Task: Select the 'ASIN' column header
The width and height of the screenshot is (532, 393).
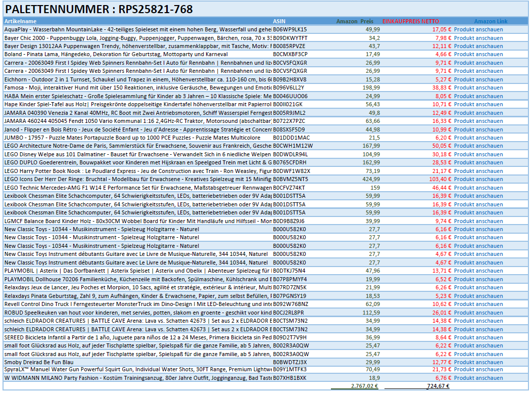Action: (279, 21)
